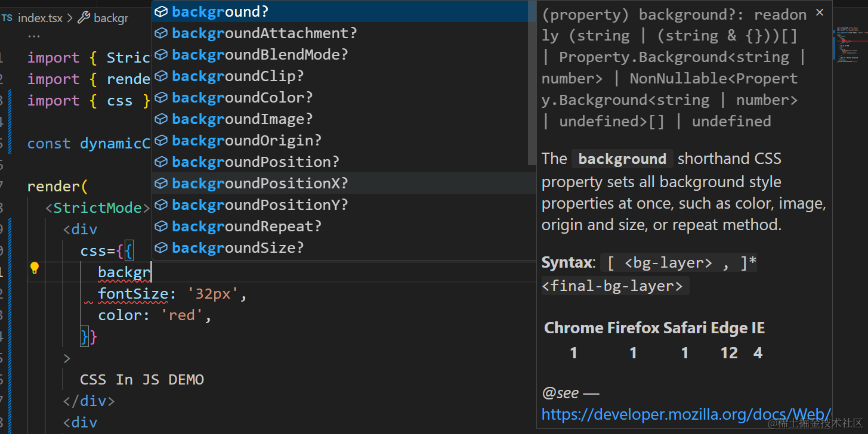Click the property icon next to backgroundPositionY?
Viewport: 868px width, 434px height.
(x=161, y=205)
